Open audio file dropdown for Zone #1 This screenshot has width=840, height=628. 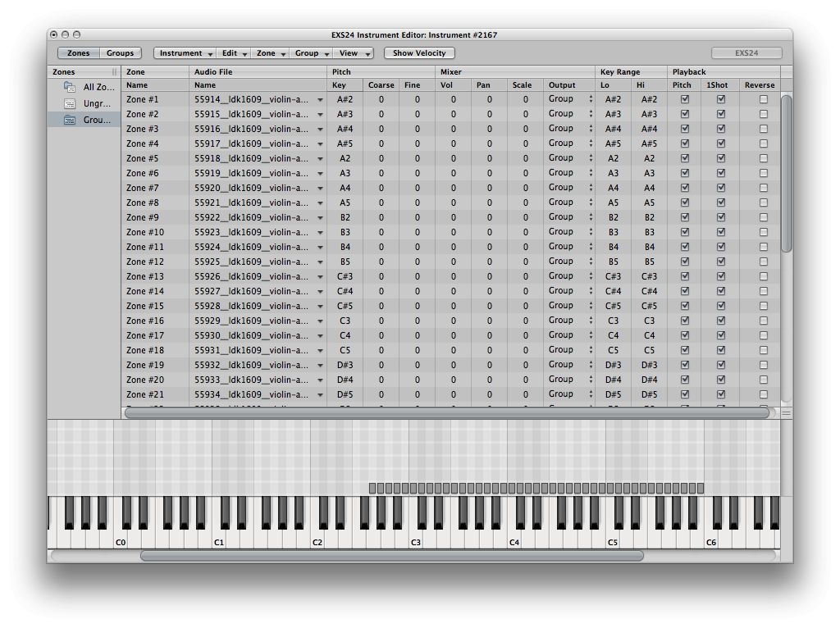320,99
